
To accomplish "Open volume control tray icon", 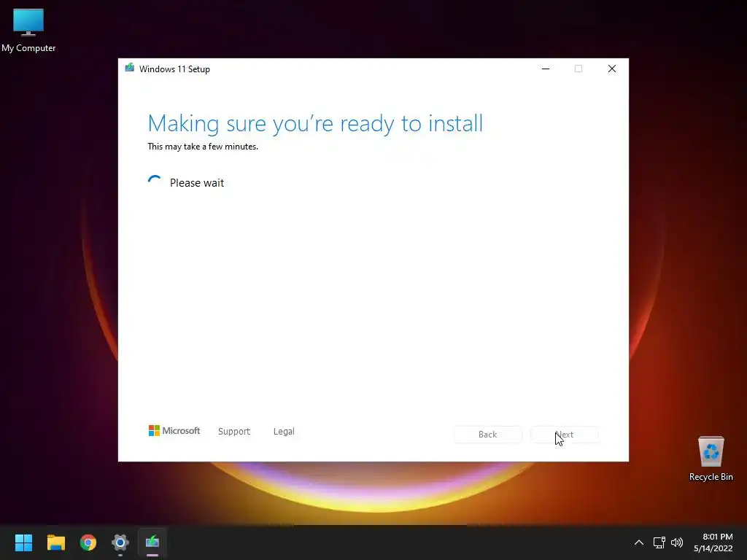I will [676, 542].
